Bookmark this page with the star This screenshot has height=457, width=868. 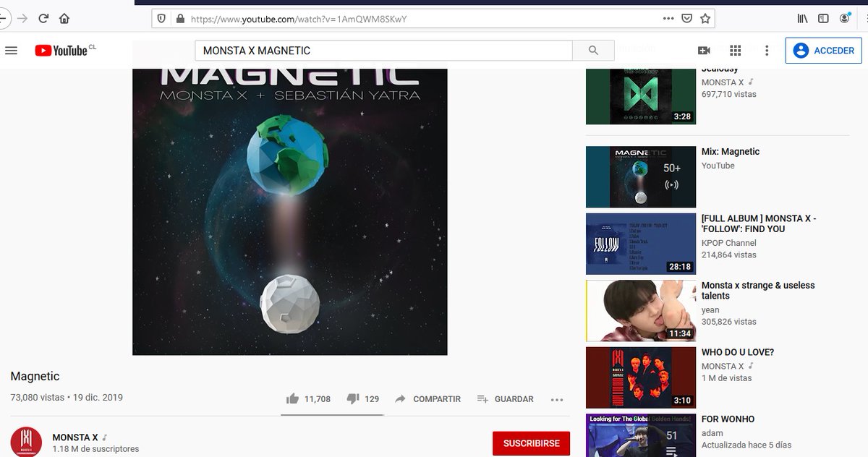(x=705, y=19)
